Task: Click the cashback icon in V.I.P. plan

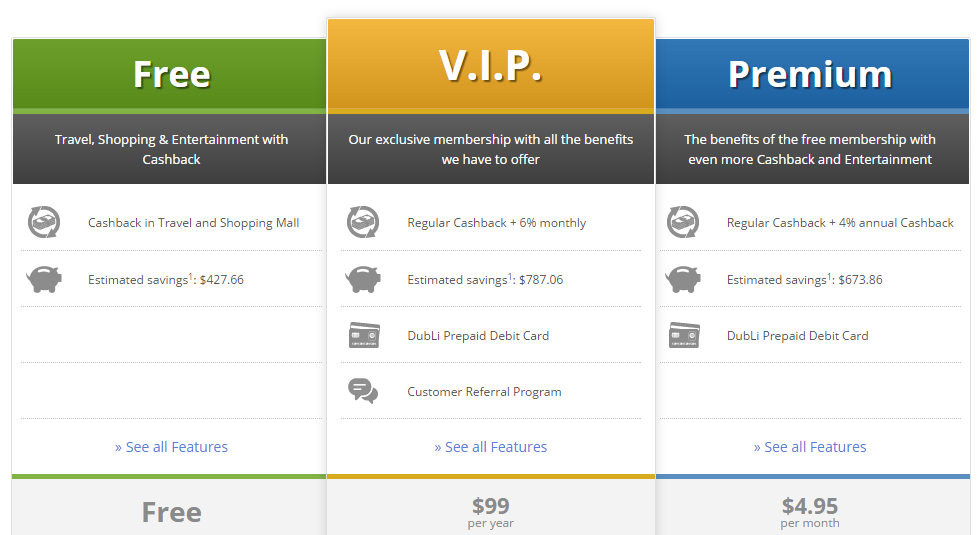Action: (x=363, y=222)
